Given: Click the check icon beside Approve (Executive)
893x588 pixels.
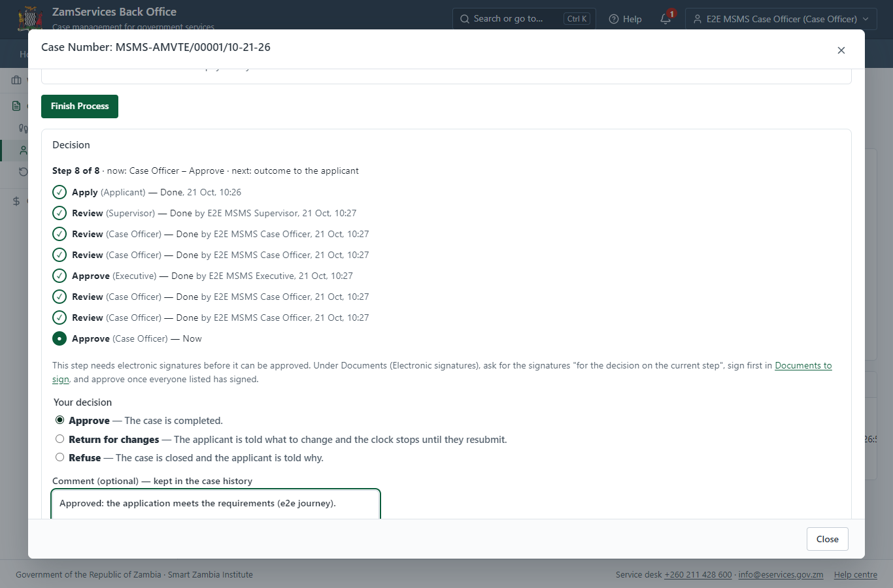Looking at the screenshot, I should [59, 276].
